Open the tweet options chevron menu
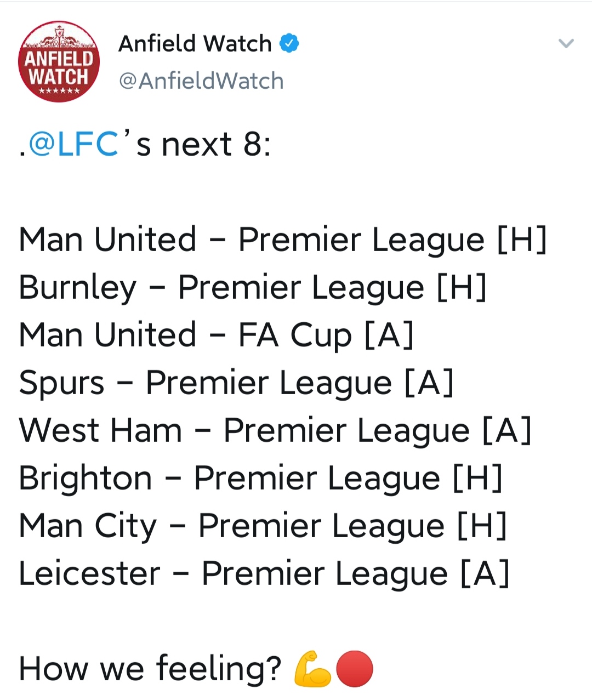Viewport: 592px width, 700px height. [566, 43]
